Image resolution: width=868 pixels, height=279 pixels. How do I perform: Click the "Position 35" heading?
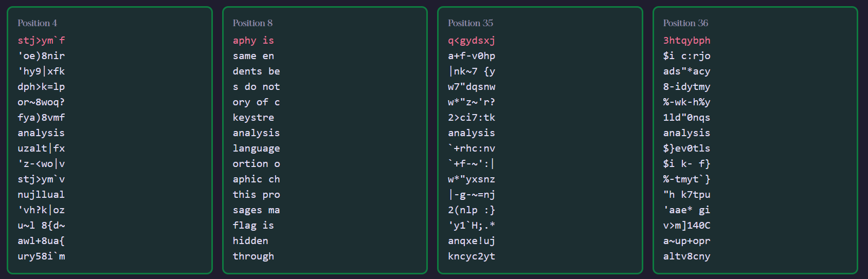(x=470, y=23)
